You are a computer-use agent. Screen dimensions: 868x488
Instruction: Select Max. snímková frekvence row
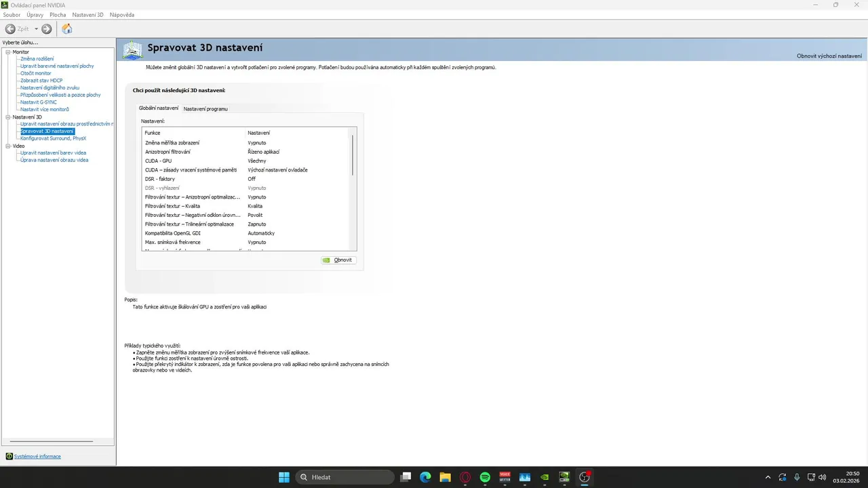pos(245,242)
